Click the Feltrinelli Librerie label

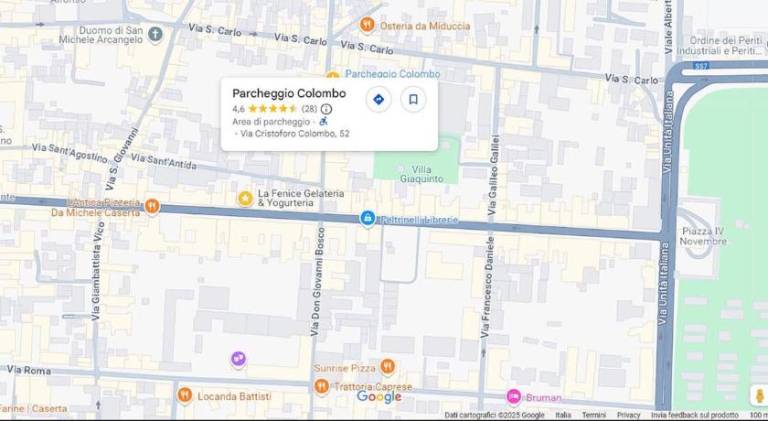pyautogui.click(x=419, y=220)
